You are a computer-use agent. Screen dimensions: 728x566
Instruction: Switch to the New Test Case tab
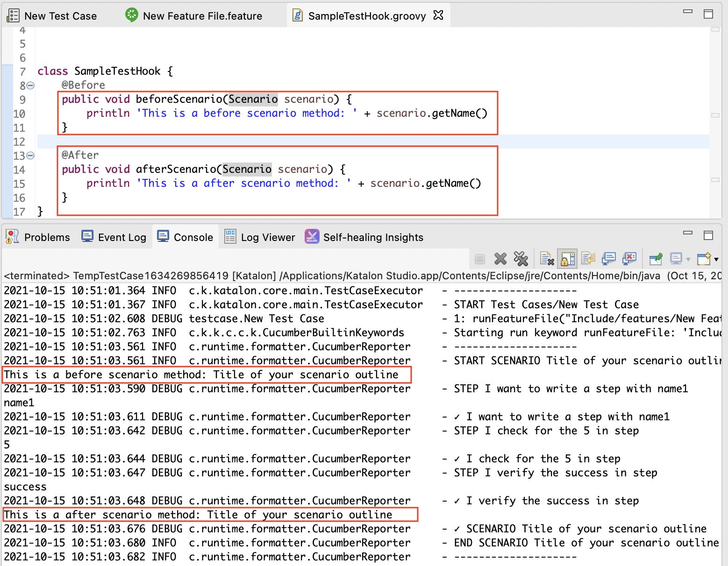tap(60, 16)
